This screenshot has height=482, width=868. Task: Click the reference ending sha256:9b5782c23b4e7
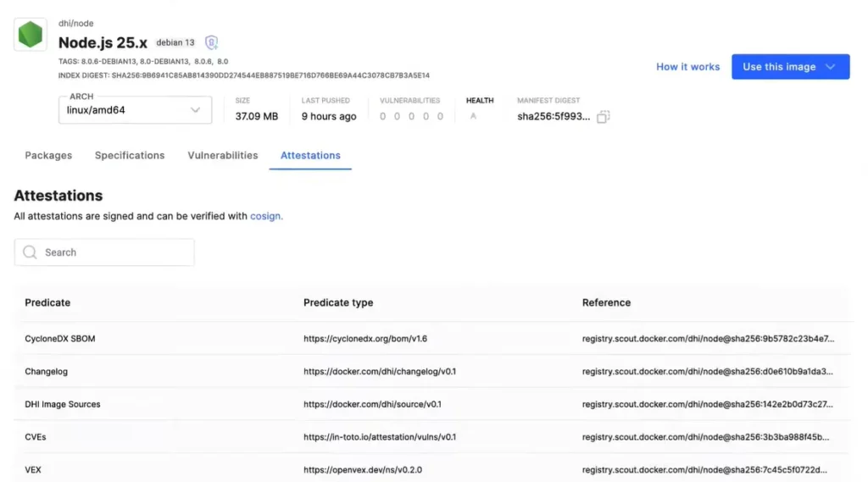[708, 339]
